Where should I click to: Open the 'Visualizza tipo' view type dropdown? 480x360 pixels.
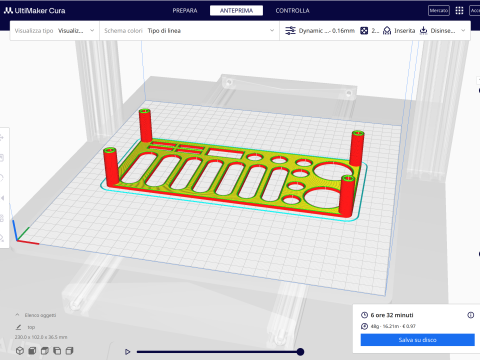(55, 31)
